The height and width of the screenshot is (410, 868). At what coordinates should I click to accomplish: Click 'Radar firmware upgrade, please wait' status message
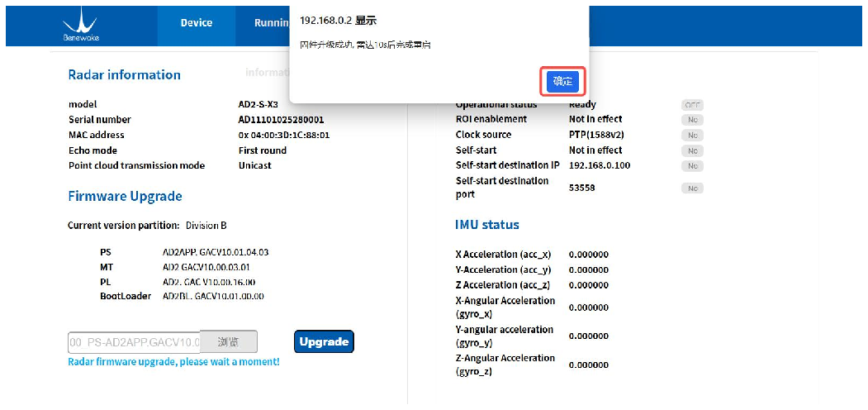coord(173,362)
